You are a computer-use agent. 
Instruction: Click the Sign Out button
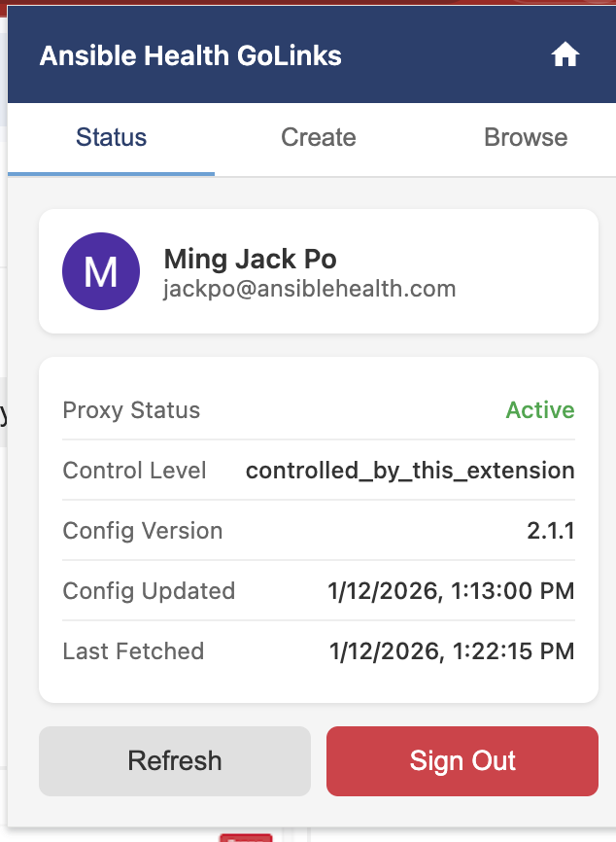[462, 760]
